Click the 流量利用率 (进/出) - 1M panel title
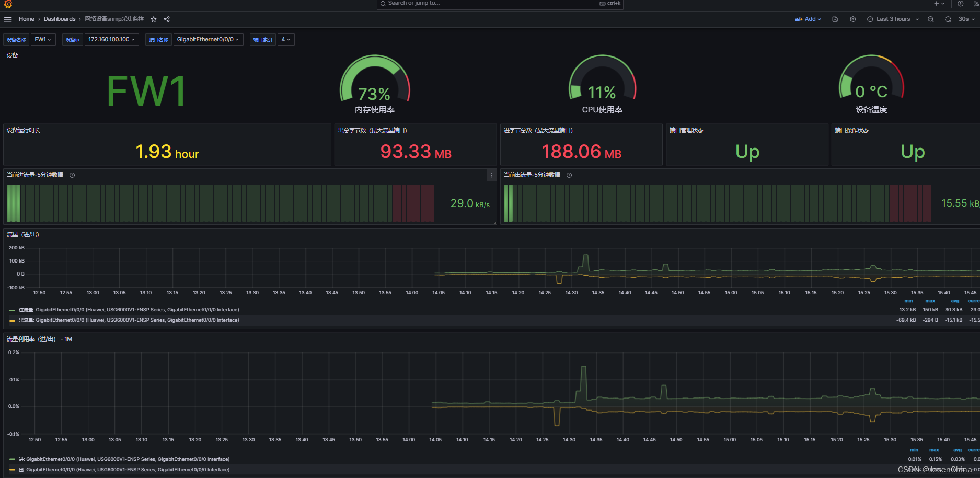Image resolution: width=980 pixels, height=478 pixels. pos(39,339)
